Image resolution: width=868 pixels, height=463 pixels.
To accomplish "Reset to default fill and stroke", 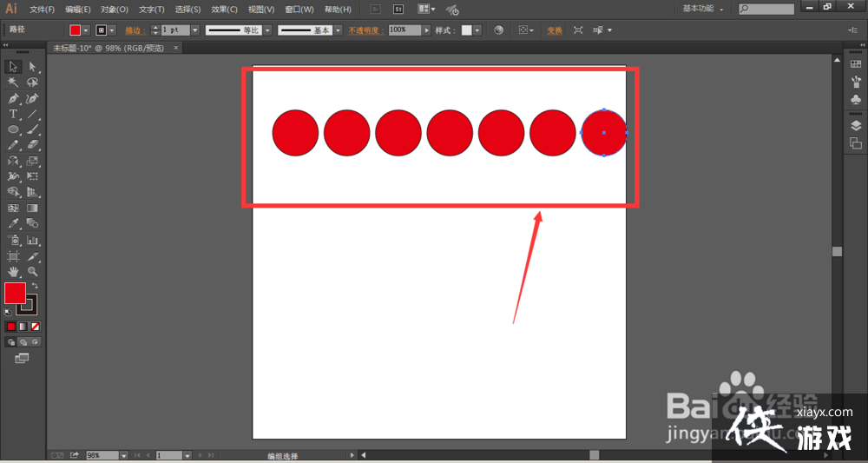I will pyautogui.click(x=8, y=313).
